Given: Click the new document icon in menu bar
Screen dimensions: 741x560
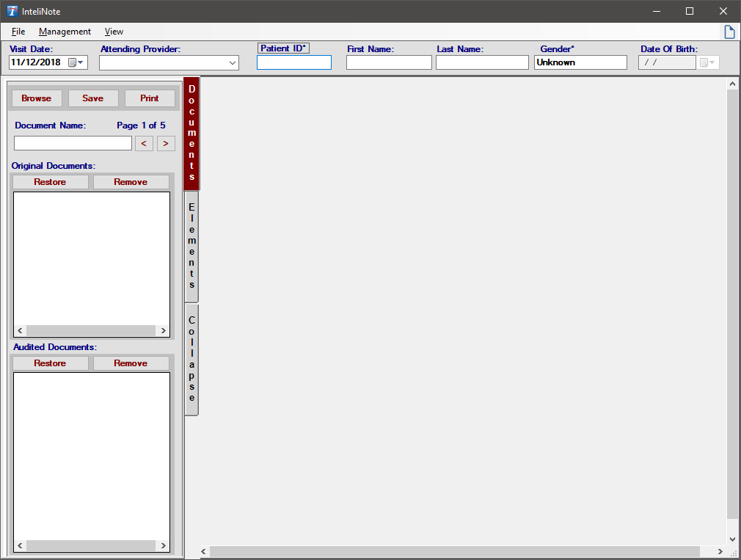Looking at the screenshot, I should click(x=729, y=32).
